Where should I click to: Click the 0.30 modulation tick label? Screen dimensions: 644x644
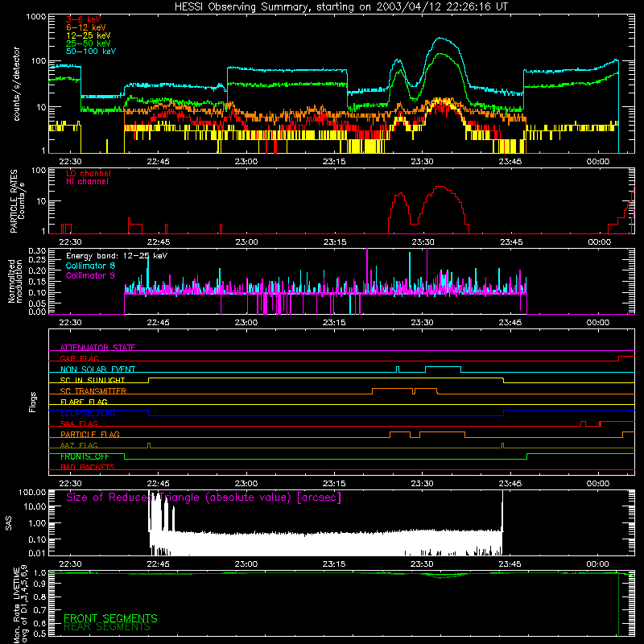tap(37, 250)
